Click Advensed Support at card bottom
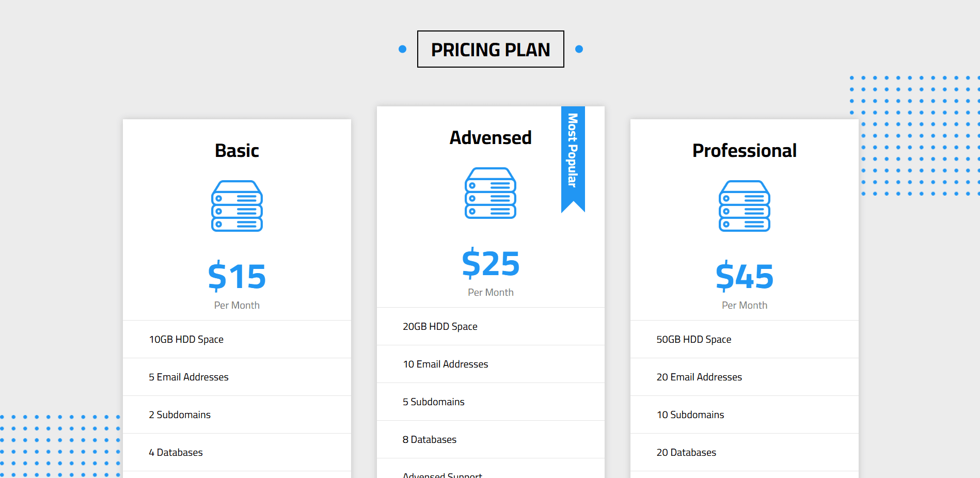The image size is (980, 478). (442, 475)
